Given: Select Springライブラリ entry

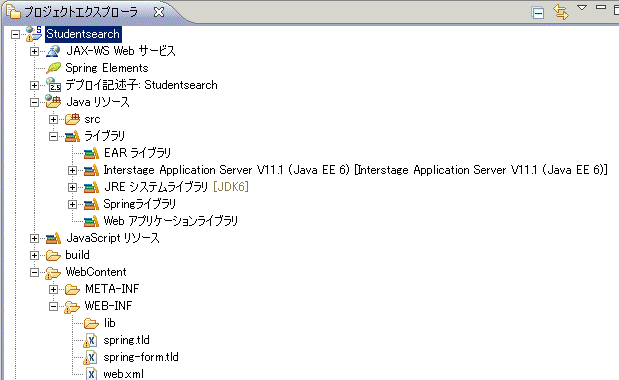Looking at the screenshot, I should (x=140, y=204).
